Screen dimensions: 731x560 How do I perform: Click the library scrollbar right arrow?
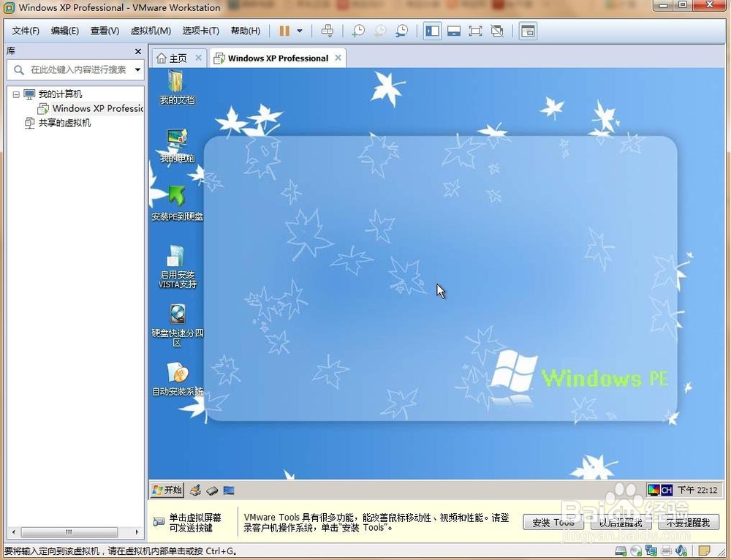pyautogui.click(x=137, y=532)
